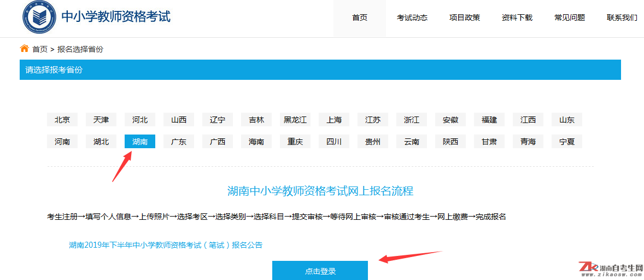This screenshot has height=280, width=644.
Task: Choose 海南 from the province list
Action: click(256, 142)
